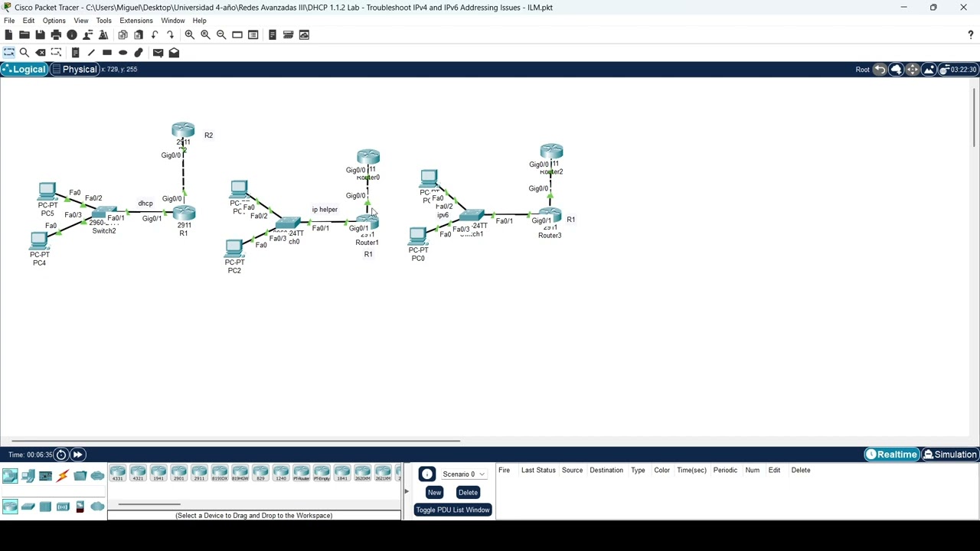The image size is (980, 551).
Task: Open the View menu
Action: [x=80, y=21]
